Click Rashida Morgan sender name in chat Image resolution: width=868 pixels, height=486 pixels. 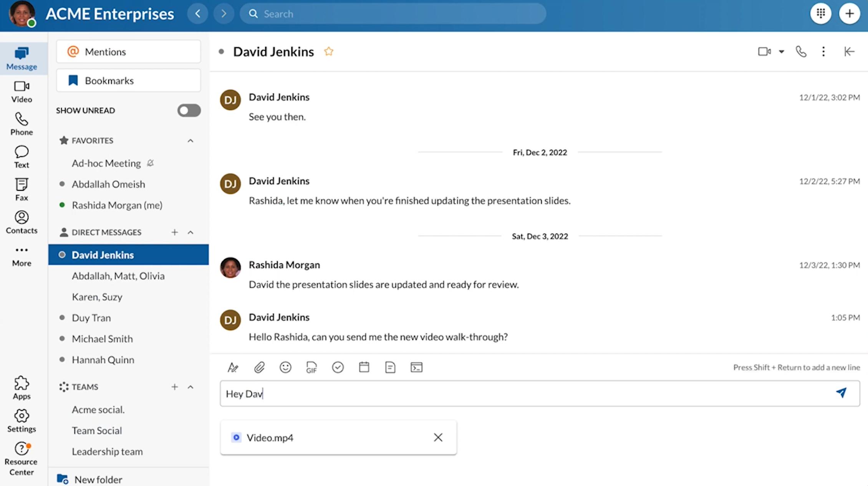tap(284, 265)
